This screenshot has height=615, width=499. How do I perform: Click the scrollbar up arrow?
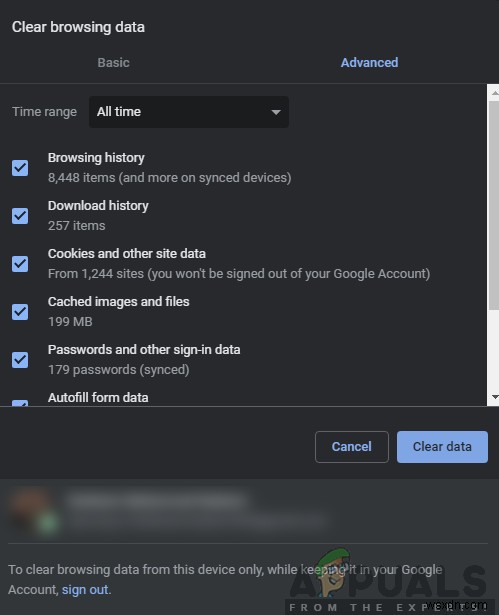(x=494, y=93)
